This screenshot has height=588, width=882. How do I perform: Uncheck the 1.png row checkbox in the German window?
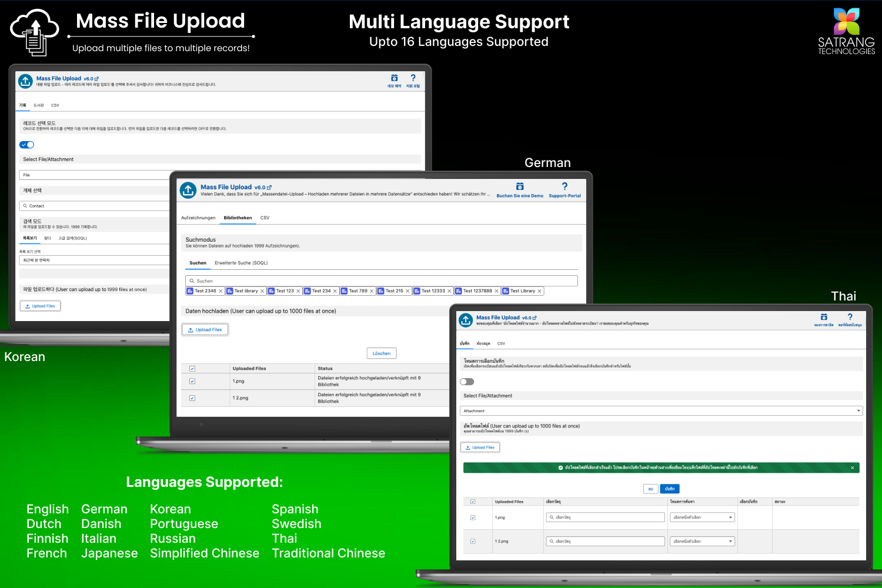[x=192, y=381]
